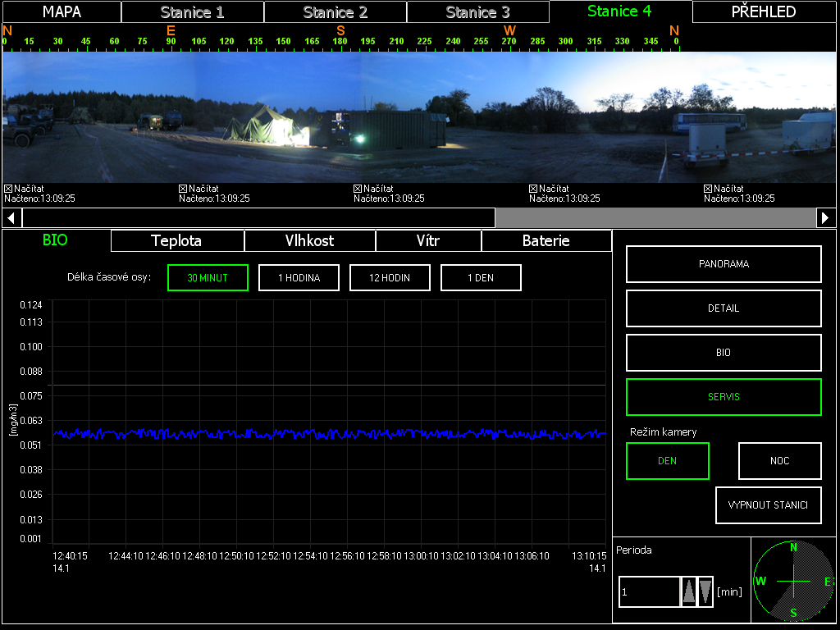The image size is (840, 630).
Task: Increase the Perioda value with up arrow
Action: pos(689,591)
